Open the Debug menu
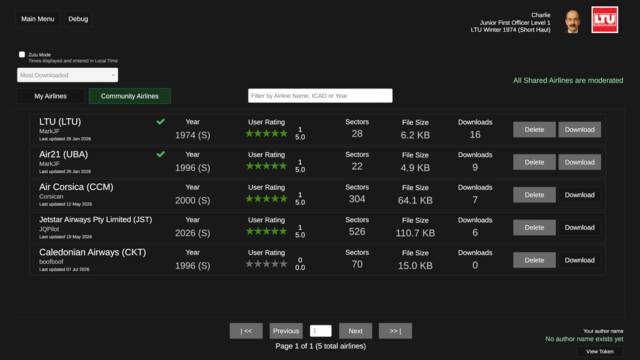Viewport: 640px width, 360px height. tap(78, 19)
